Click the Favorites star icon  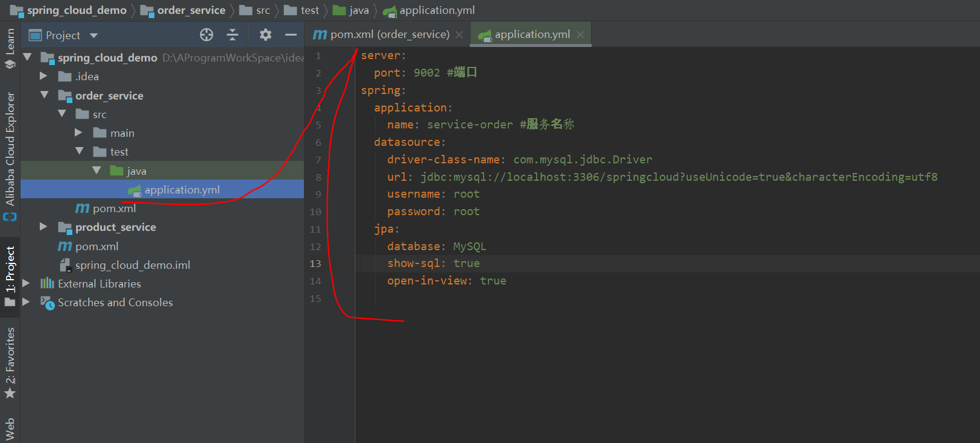(10, 394)
